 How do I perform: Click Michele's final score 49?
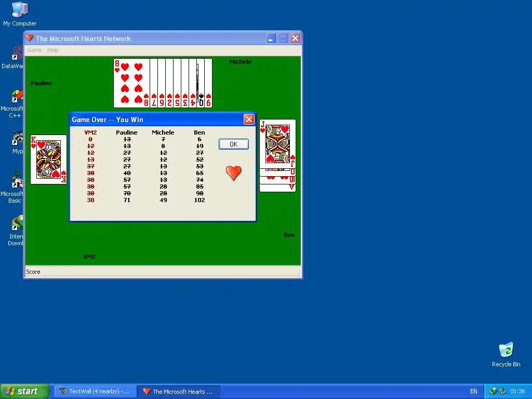tap(163, 200)
